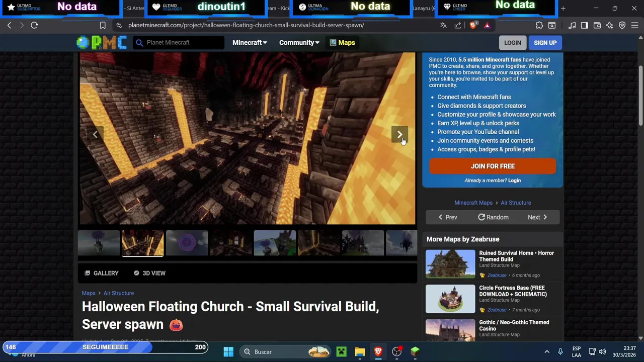Switch to the Kick browser tab

(x=278, y=8)
